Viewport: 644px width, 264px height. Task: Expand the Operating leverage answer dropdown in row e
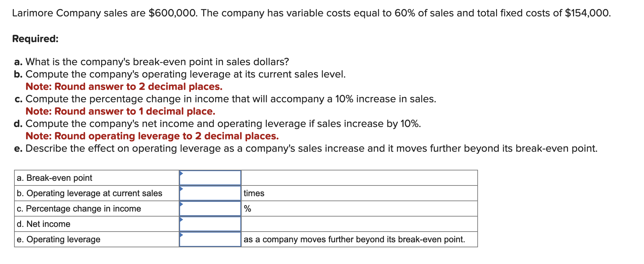pyautogui.click(x=210, y=239)
